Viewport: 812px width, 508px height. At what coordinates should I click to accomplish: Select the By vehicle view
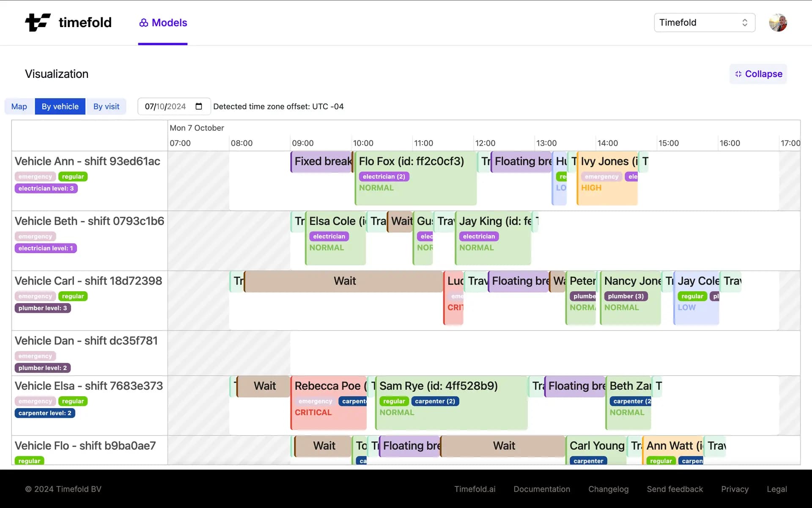click(x=60, y=106)
